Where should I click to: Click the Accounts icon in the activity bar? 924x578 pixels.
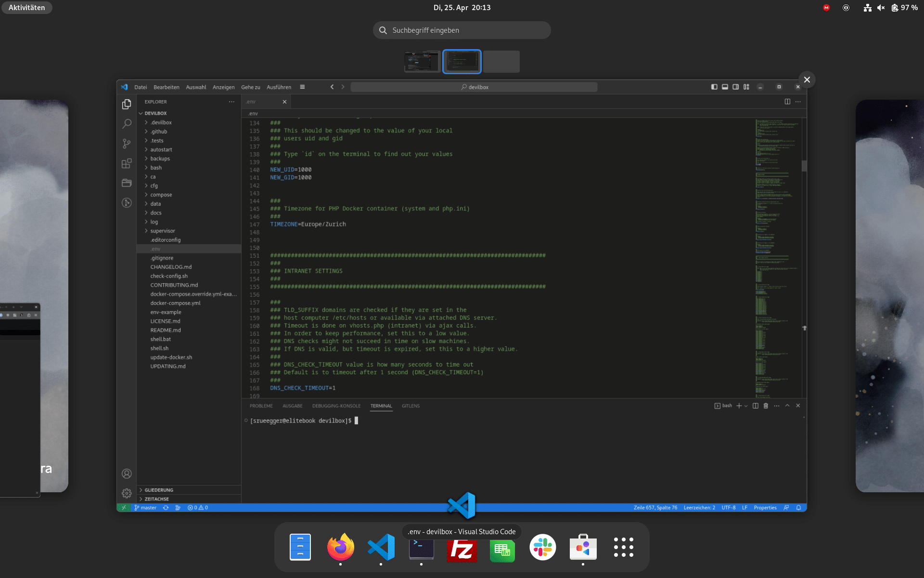(127, 473)
